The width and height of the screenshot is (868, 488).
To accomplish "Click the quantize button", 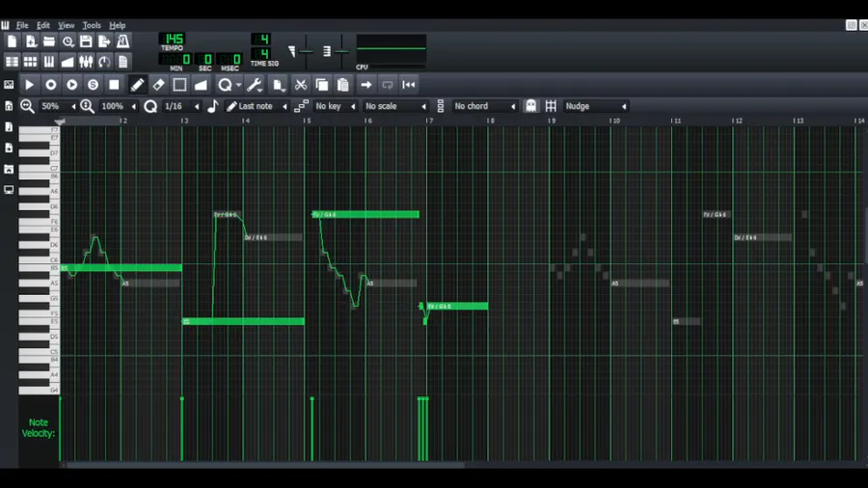I will click(x=225, y=85).
